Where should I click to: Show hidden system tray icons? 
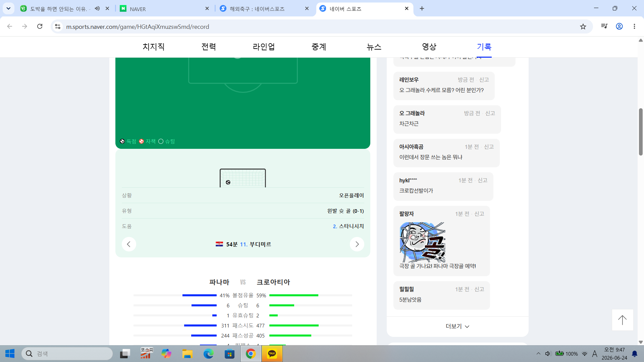(x=538, y=354)
